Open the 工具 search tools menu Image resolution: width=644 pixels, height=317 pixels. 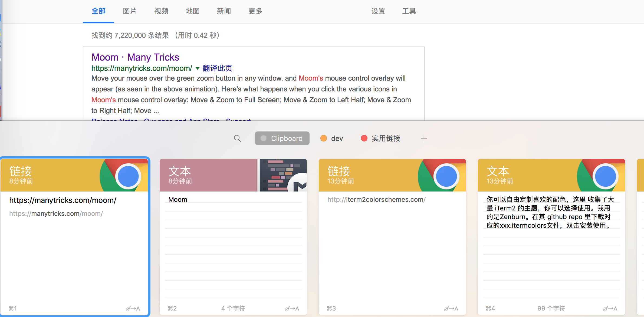[409, 11]
